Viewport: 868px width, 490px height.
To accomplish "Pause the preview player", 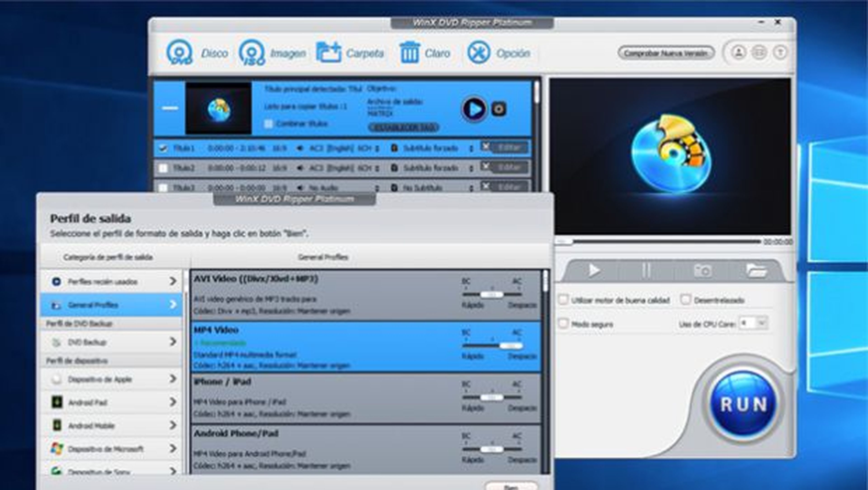I will coord(646,270).
